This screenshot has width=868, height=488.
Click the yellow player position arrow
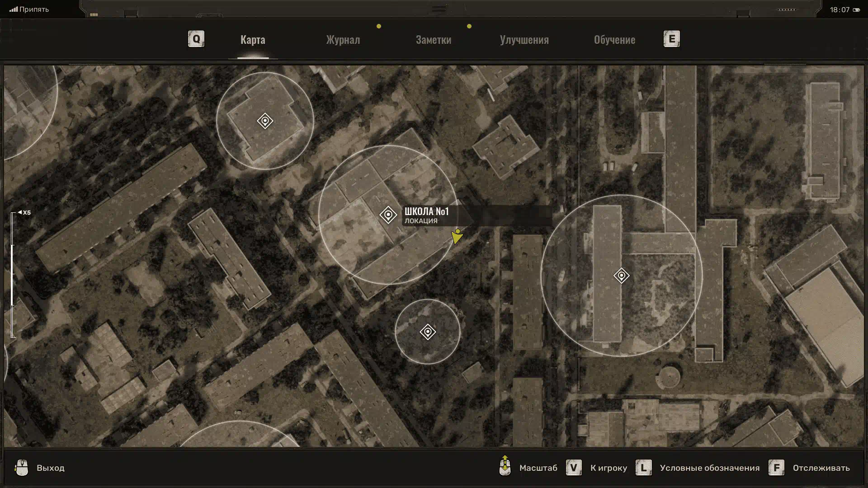(457, 236)
